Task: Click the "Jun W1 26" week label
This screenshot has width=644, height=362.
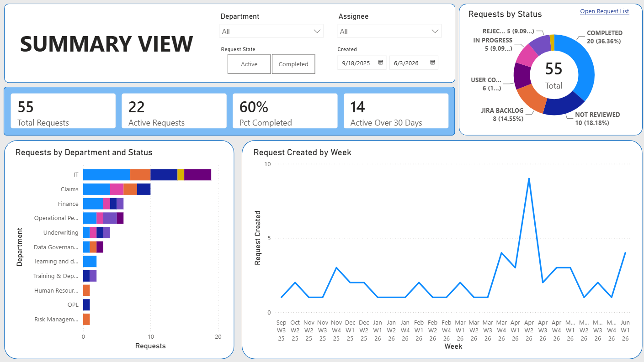Action: 625,331
